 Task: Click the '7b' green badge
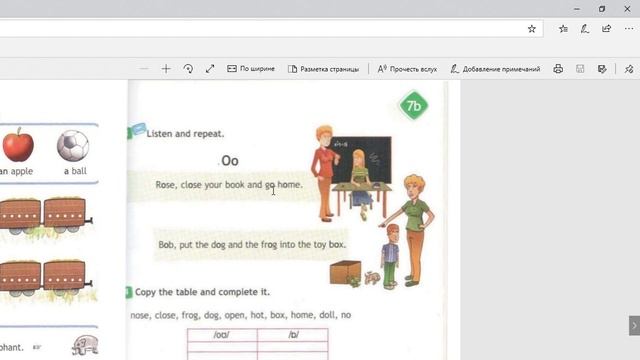point(413,106)
